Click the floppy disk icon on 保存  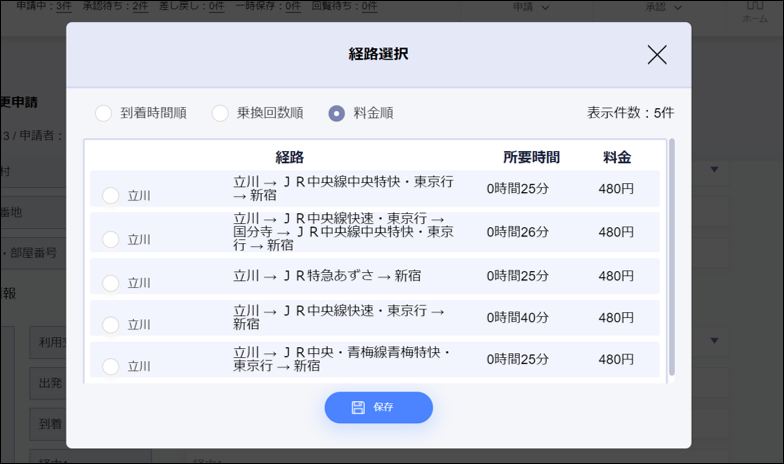pos(358,408)
